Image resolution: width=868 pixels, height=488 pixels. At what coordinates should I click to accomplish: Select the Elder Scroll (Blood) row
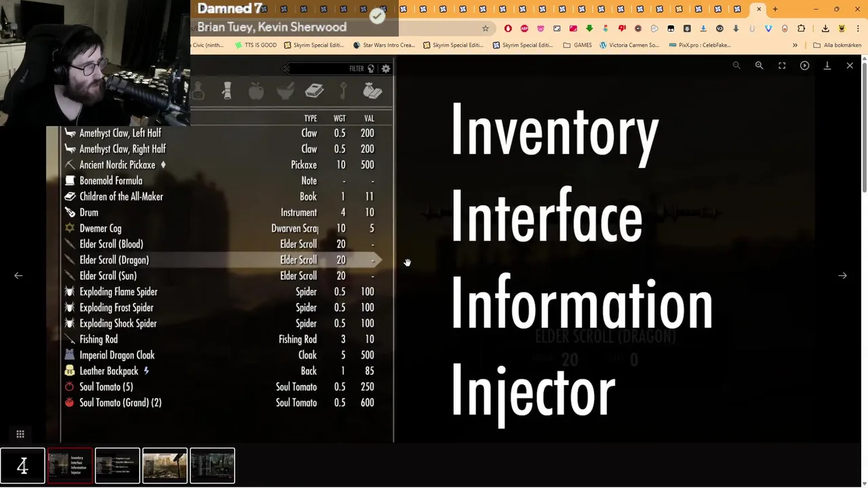pos(221,244)
